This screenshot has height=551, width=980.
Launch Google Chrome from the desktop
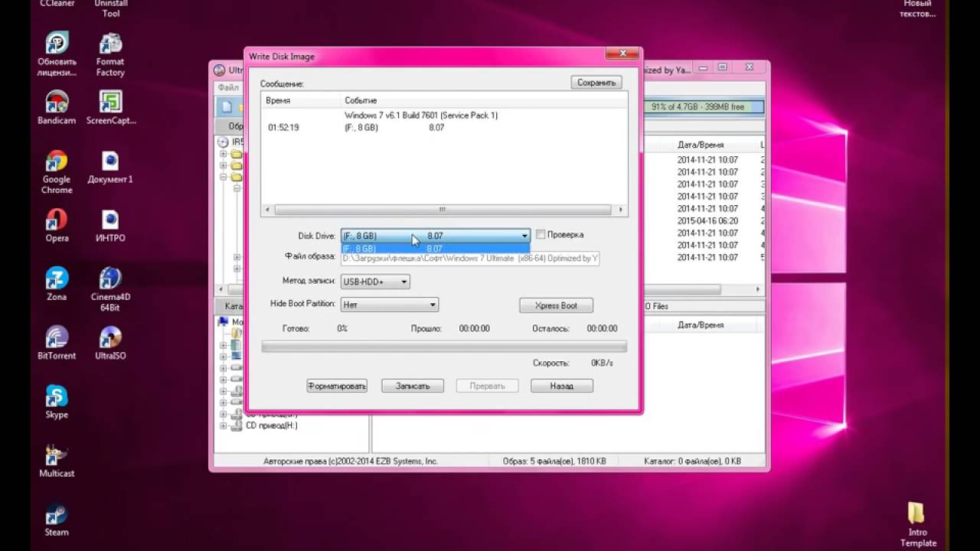(57, 172)
